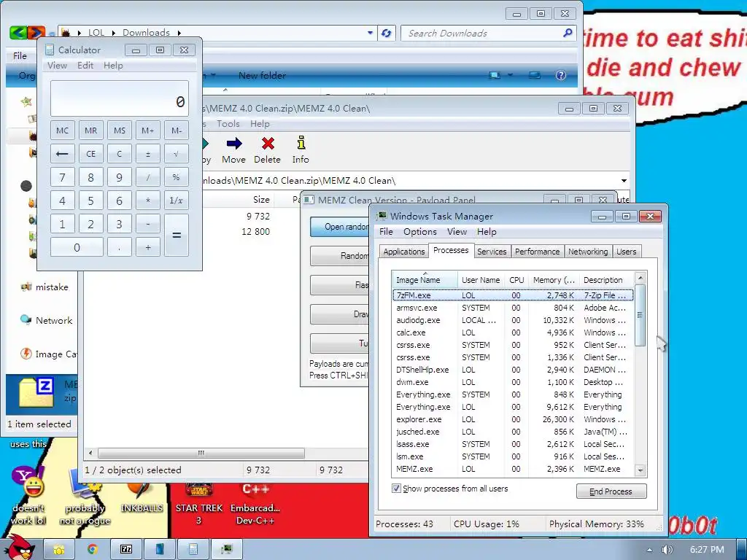Toggle Show processes from all users
747x560 pixels.
point(396,488)
